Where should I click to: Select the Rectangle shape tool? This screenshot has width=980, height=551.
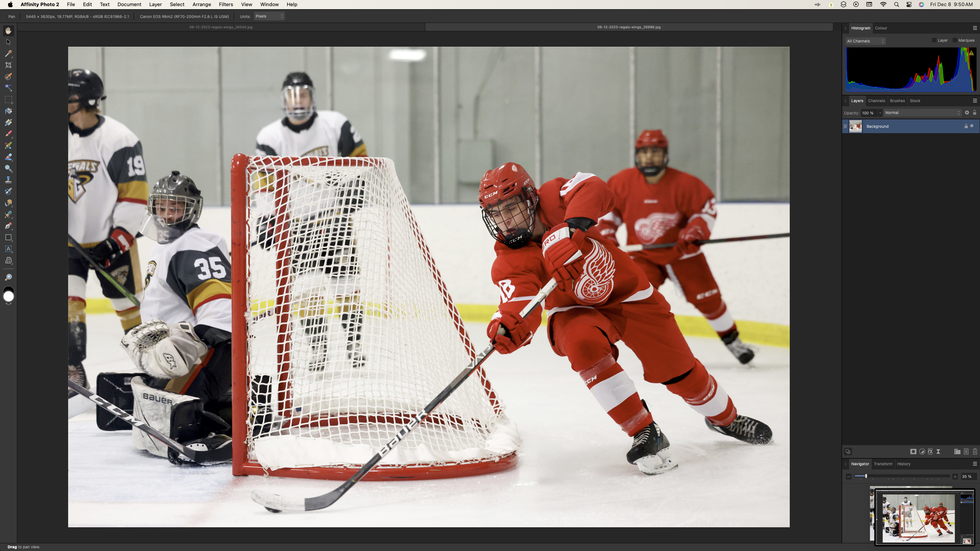pos(8,238)
